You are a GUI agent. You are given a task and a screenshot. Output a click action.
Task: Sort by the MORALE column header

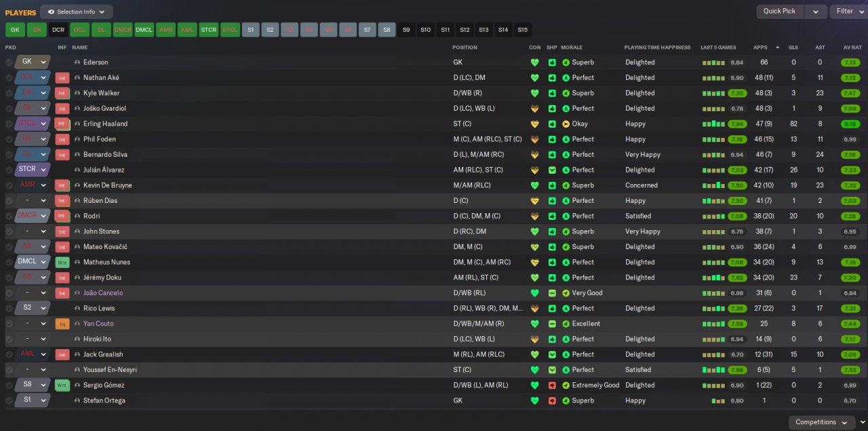point(572,48)
